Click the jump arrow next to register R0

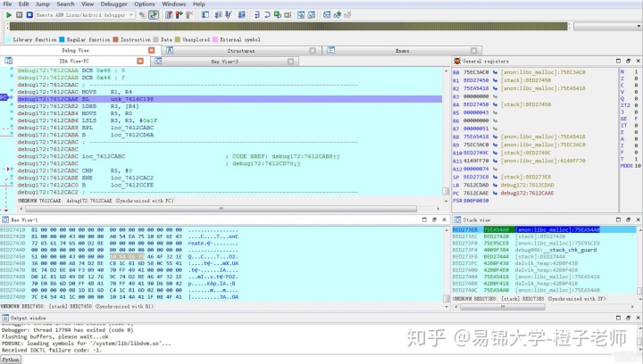tap(495, 72)
